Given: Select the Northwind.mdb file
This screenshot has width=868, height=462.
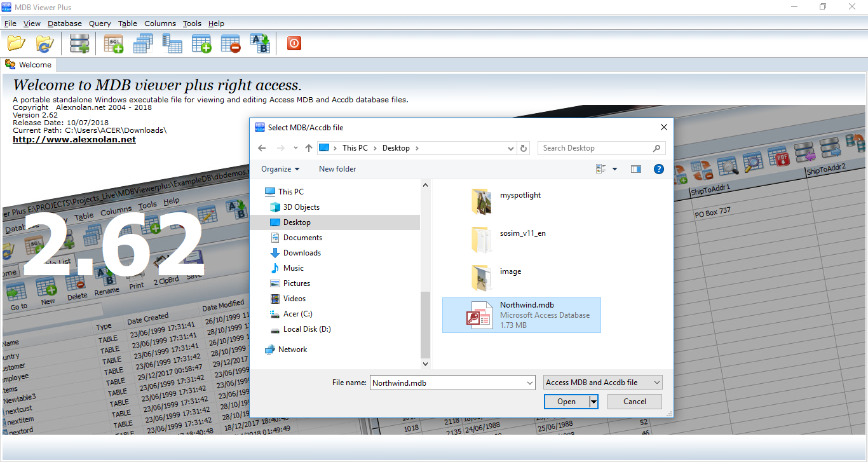Looking at the screenshot, I should click(522, 315).
